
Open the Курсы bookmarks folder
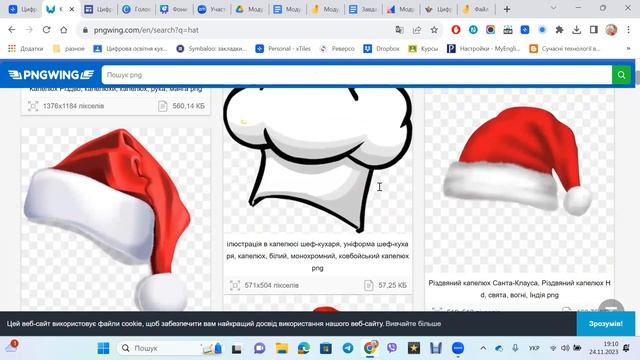[423, 49]
